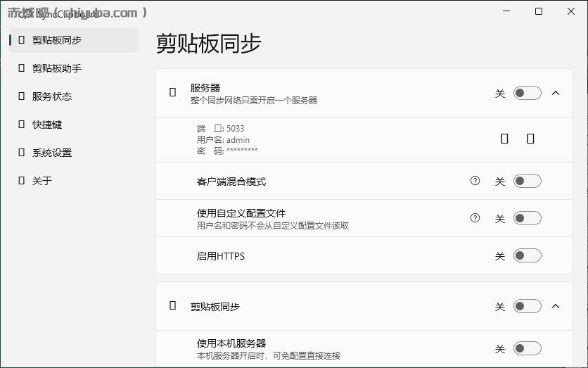Click the port value 5033 text
The height and width of the screenshot is (368, 588).
coord(235,129)
